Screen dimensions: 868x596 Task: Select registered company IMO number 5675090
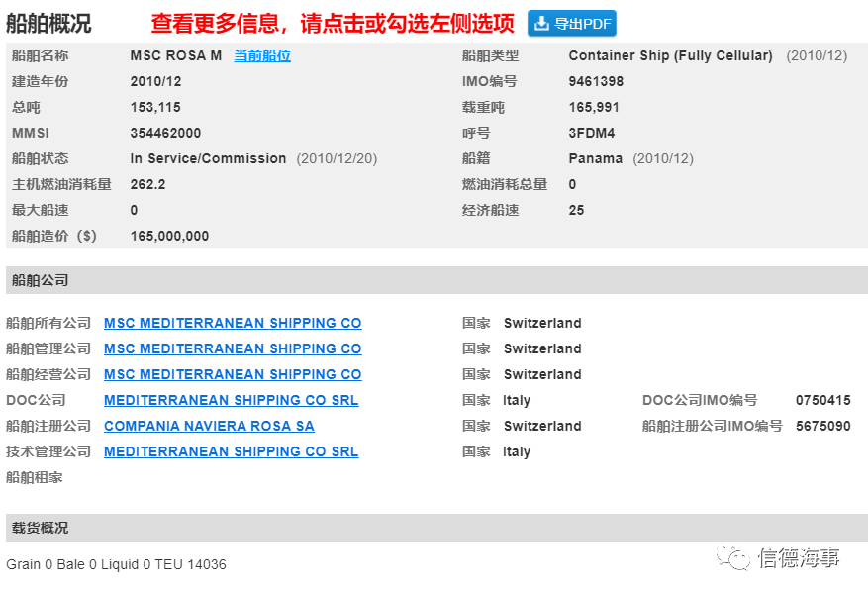(x=823, y=426)
